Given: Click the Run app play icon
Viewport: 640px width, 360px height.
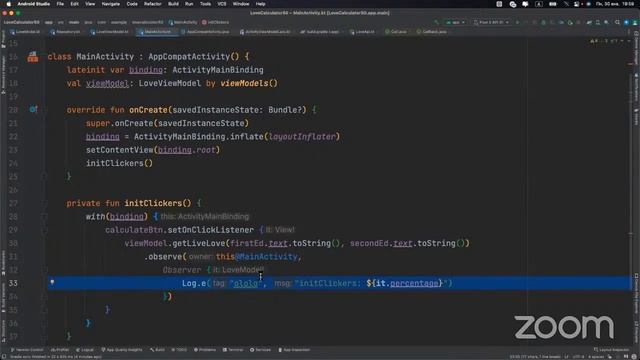Looking at the screenshot, I should [517, 22].
